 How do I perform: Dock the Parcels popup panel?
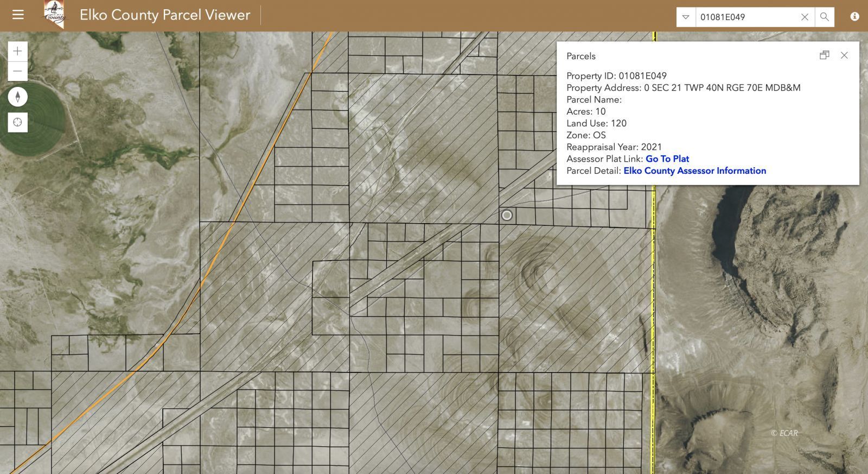[x=825, y=55]
